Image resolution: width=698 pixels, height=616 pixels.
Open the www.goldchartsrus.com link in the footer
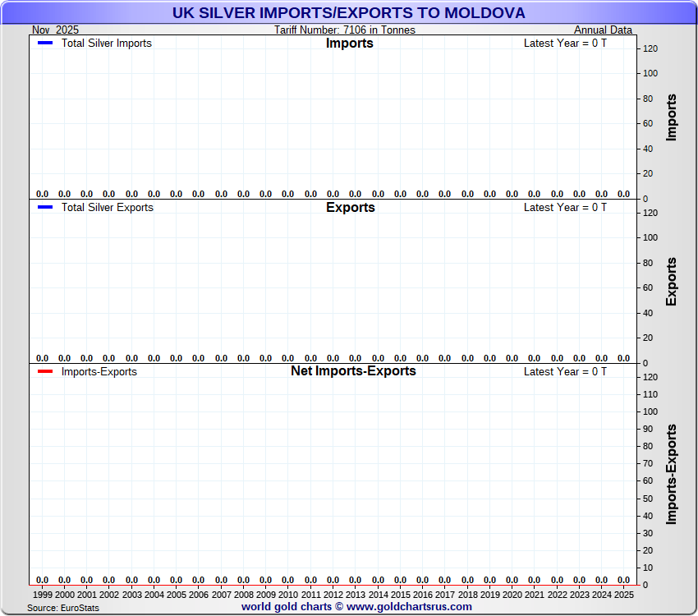[409, 607]
